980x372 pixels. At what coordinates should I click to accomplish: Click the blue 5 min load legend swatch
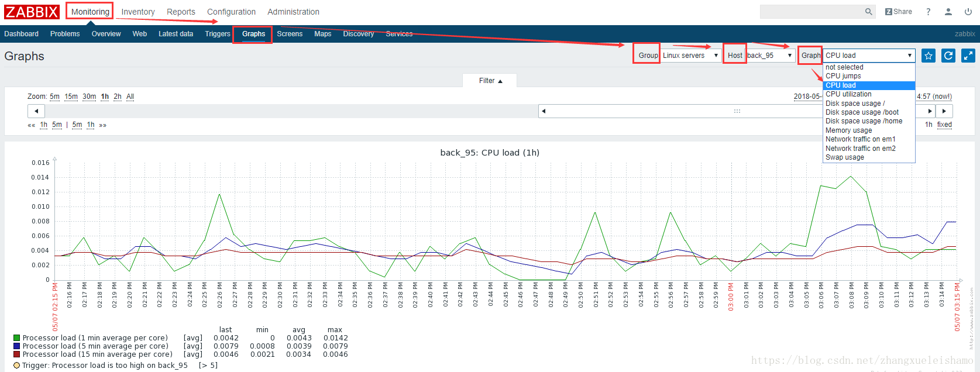tap(17, 346)
